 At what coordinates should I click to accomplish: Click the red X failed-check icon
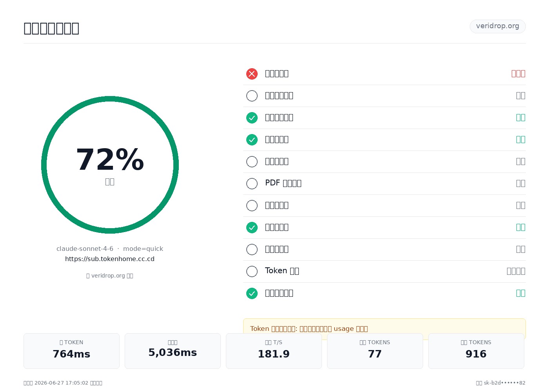point(252,74)
